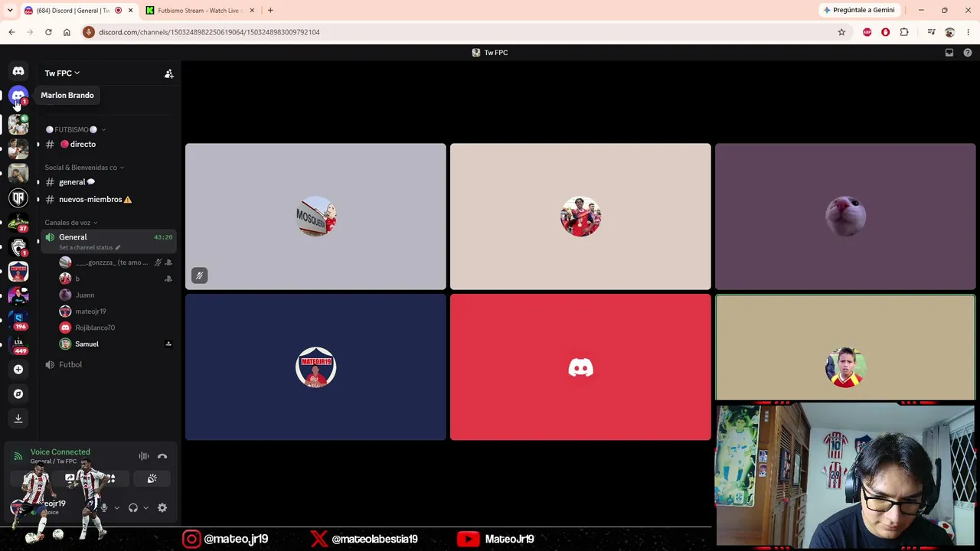
Task: Open microphone input options arrow
Action: coord(116,507)
